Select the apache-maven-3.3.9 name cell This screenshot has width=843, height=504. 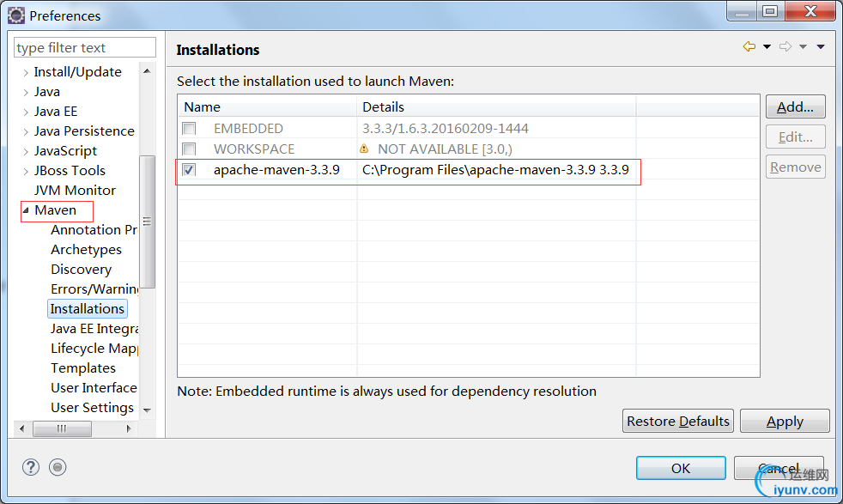coord(276,170)
